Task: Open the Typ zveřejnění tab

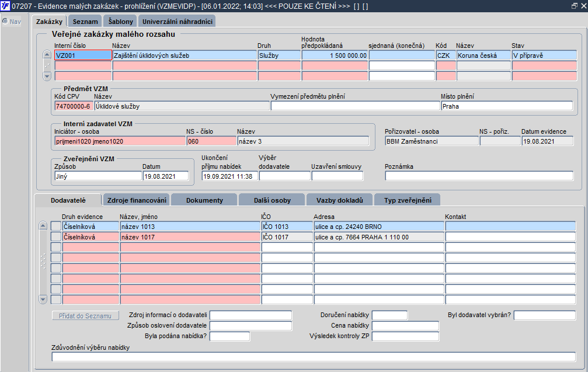Action: [407, 200]
